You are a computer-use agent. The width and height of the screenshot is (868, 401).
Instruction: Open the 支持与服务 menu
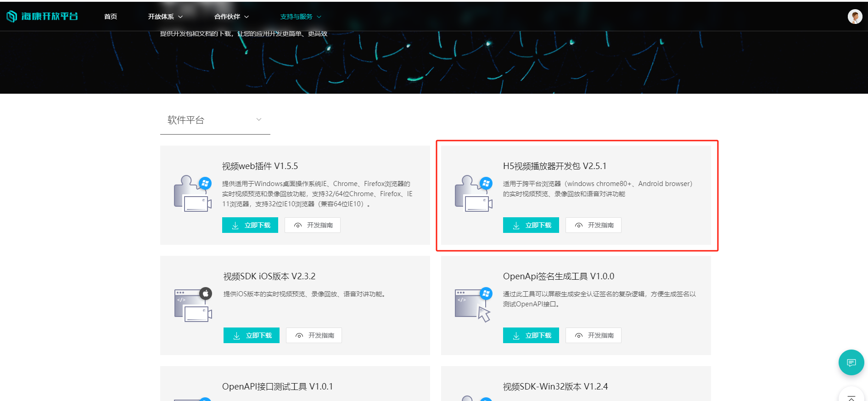click(296, 17)
